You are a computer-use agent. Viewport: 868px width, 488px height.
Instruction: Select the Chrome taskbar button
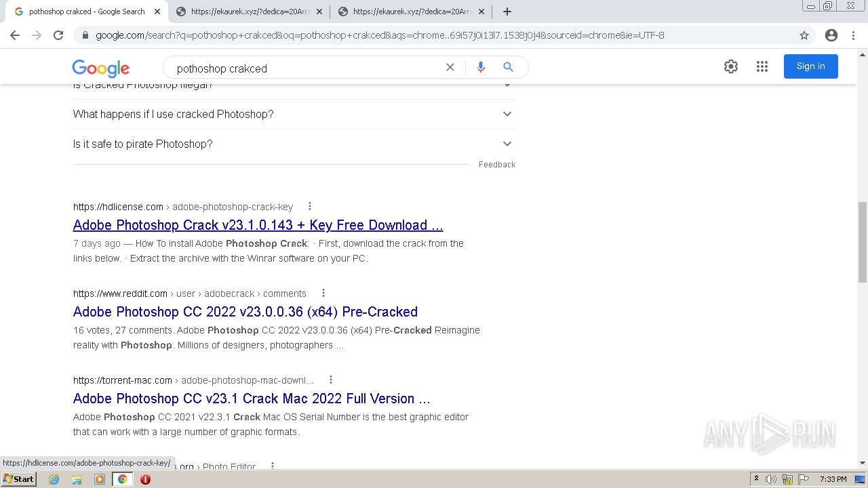(123, 479)
